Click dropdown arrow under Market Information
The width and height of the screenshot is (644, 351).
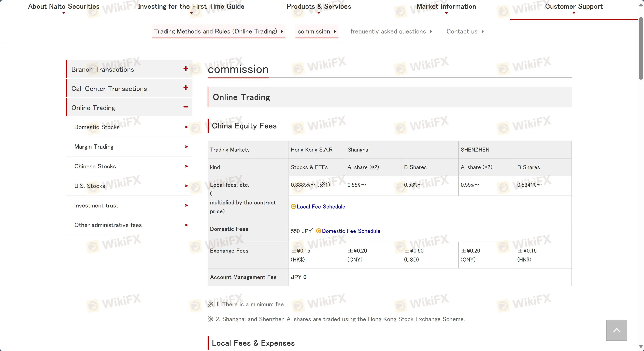[x=446, y=13]
